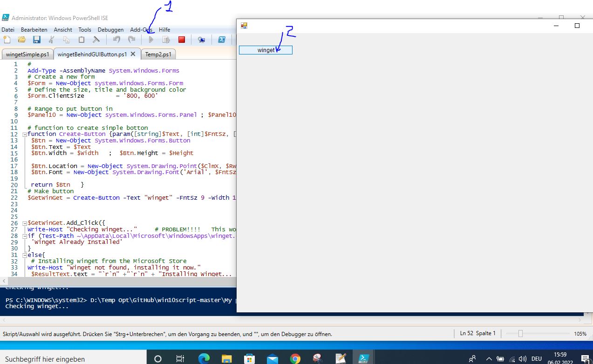Save the script with the floppy icon
593x364 pixels.
36,40
